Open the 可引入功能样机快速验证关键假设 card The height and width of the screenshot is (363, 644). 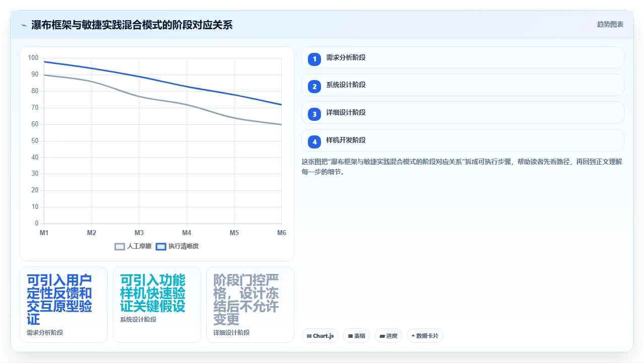157,305
